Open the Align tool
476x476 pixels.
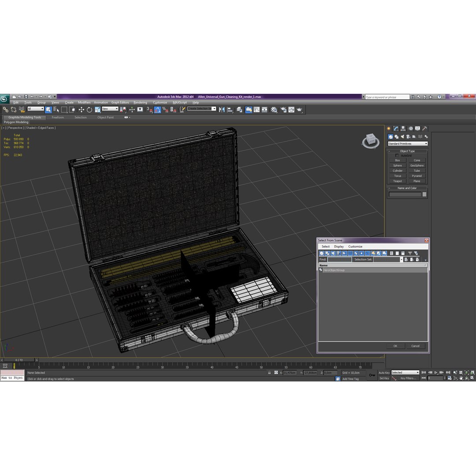coord(230,110)
